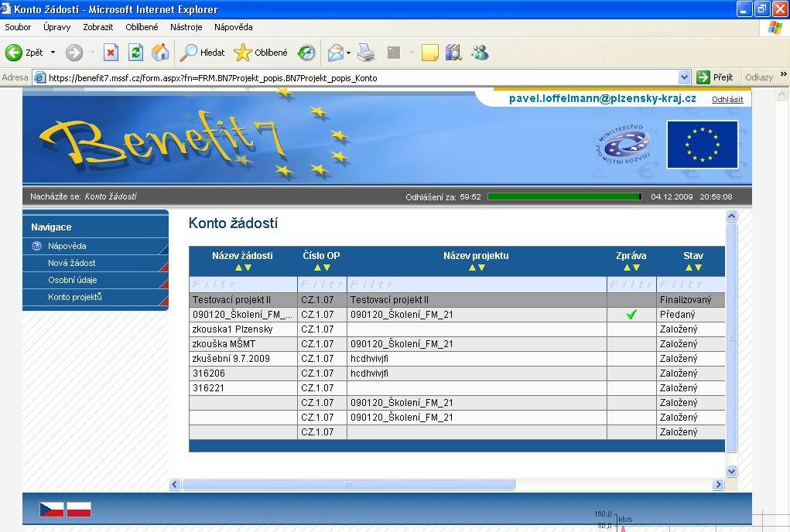The width and height of the screenshot is (790, 532).
Task: Go to the Home page icon
Action: point(160,53)
